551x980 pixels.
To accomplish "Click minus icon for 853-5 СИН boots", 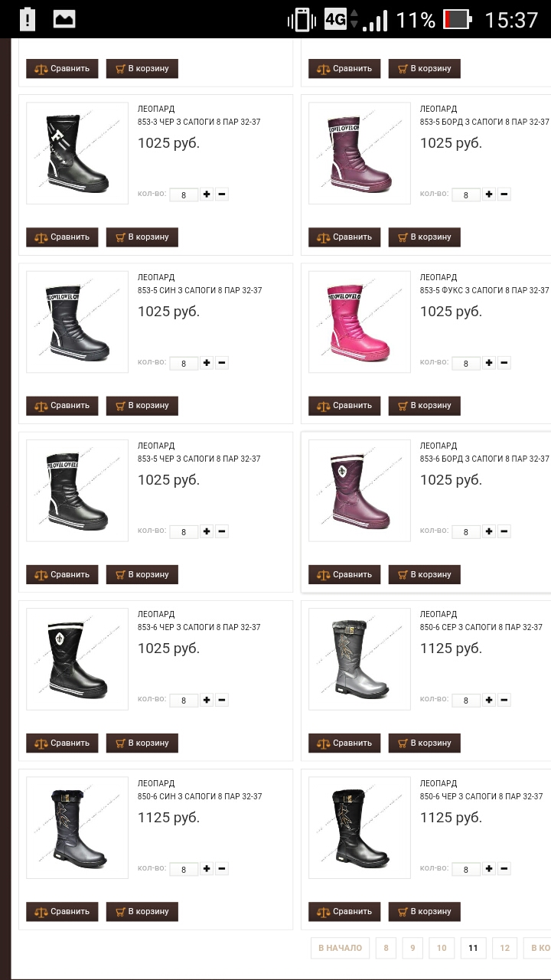I will point(222,363).
